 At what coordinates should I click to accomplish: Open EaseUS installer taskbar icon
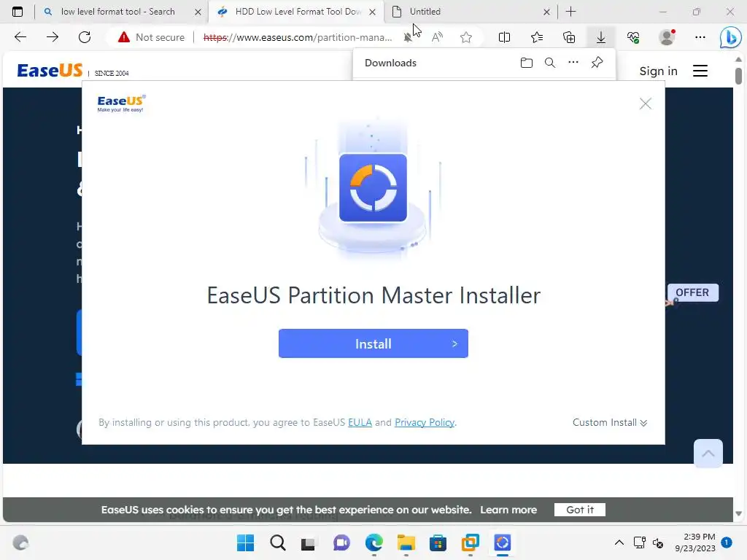pos(502,542)
